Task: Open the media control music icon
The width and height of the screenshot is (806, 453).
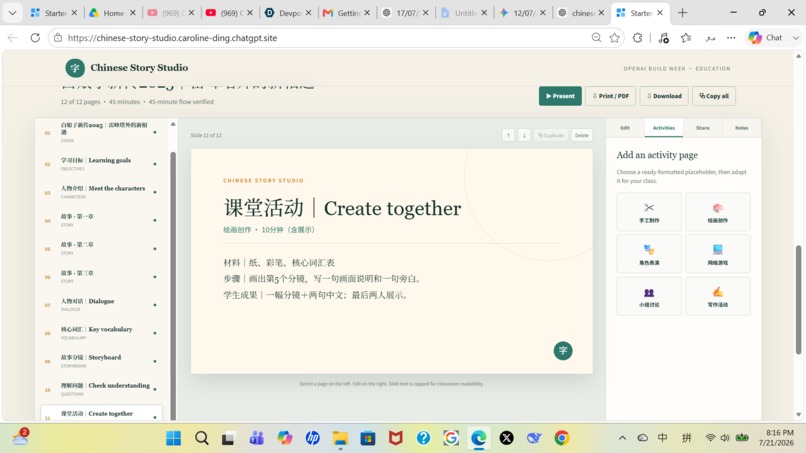Action: click(x=663, y=38)
